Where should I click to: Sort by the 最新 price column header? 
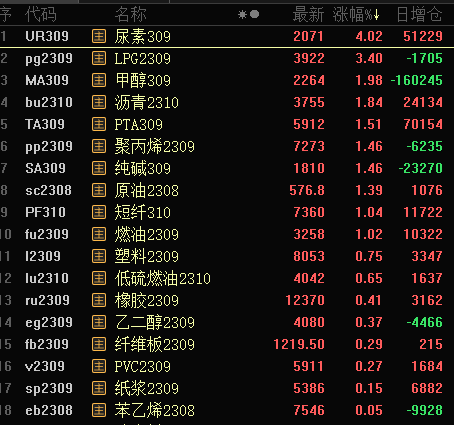pyautogui.click(x=308, y=15)
